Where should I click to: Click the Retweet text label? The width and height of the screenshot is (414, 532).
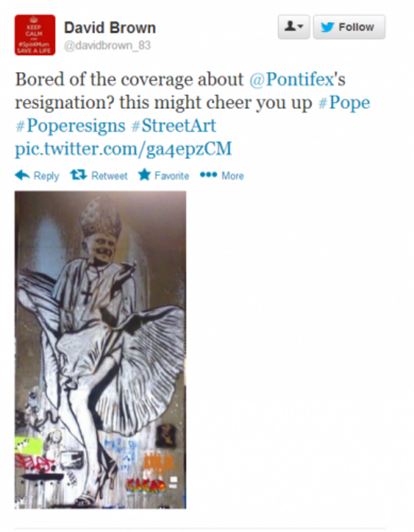(110, 176)
